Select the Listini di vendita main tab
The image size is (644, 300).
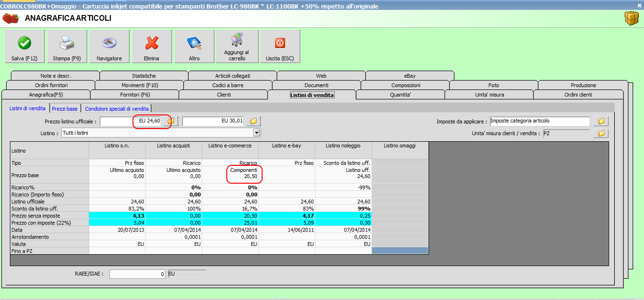pyautogui.click(x=312, y=95)
